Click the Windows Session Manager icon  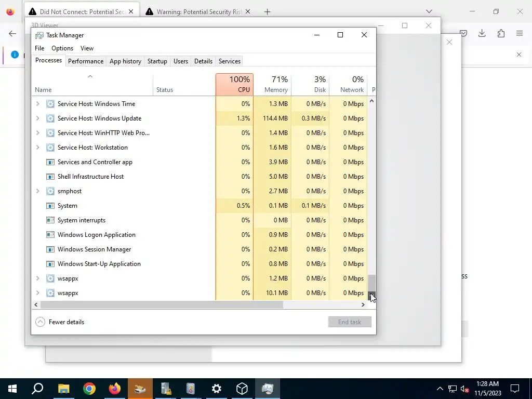click(50, 249)
